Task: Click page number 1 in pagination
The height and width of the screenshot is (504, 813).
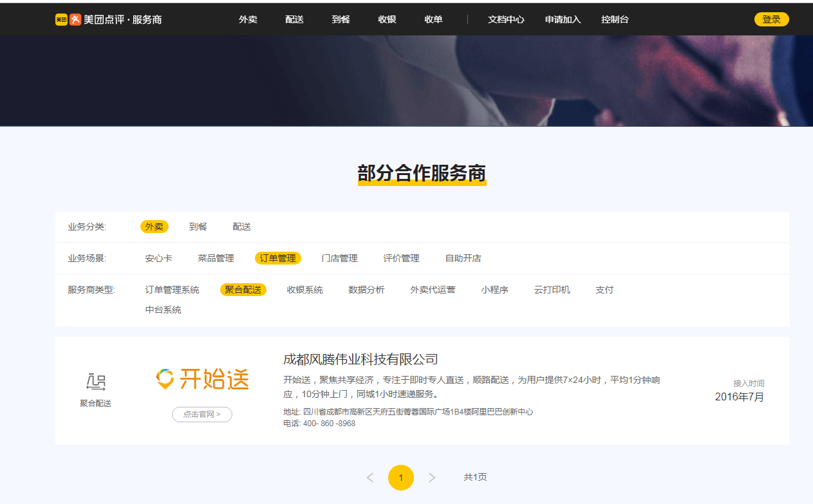Action: tap(400, 478)
